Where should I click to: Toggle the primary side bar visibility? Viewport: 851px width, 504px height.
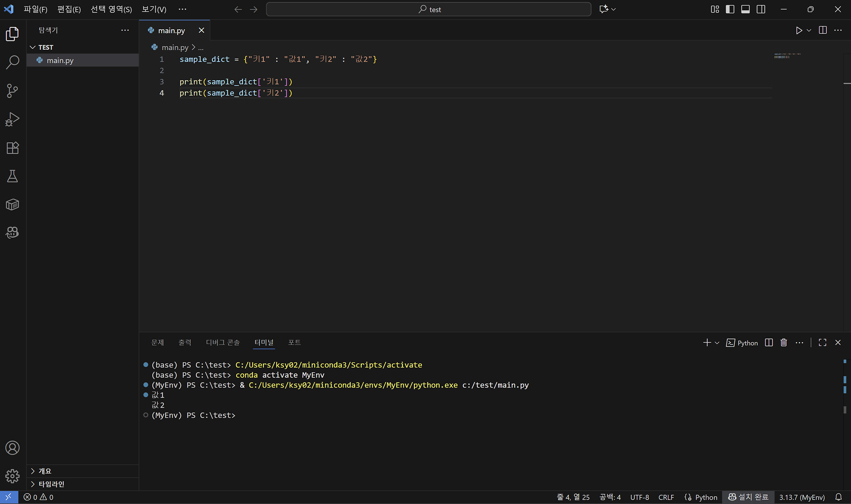coord(730,9)
